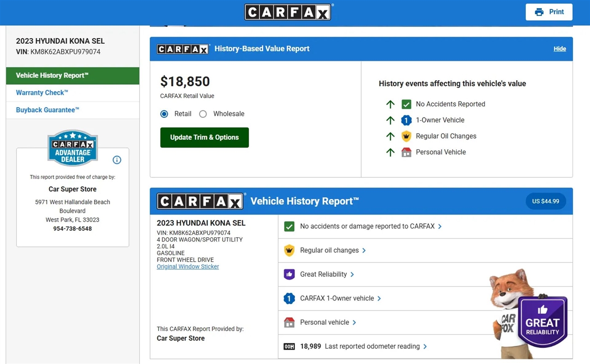Click the CARFAX logo in top header
Image resolution: width=590 pixels, height=364 pixels.
tap(288, 12)
